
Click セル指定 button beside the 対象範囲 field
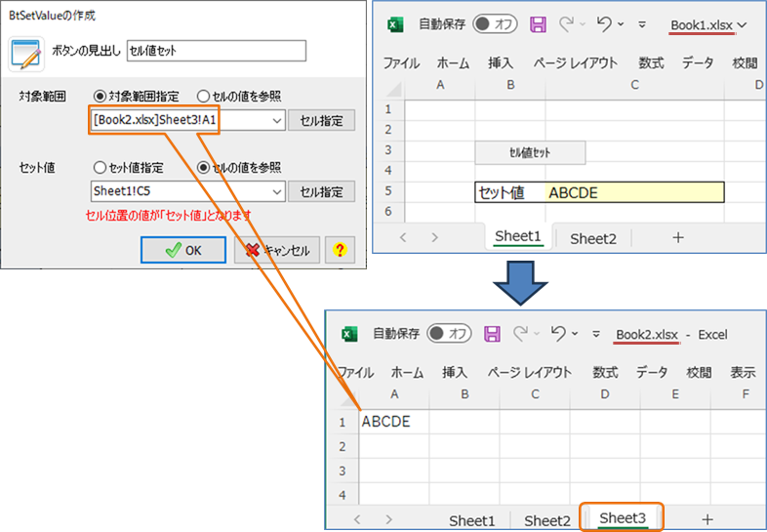click(x=321, y=120)
